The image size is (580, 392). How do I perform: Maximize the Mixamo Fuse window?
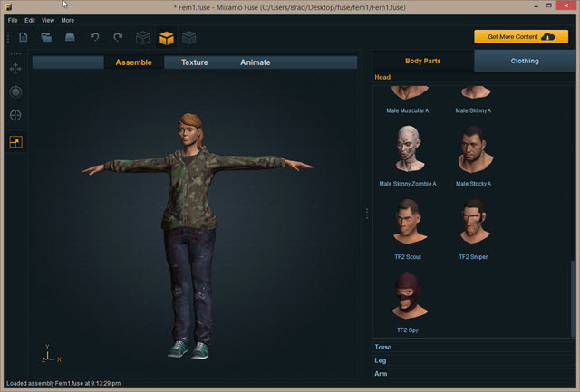[549, 5]
